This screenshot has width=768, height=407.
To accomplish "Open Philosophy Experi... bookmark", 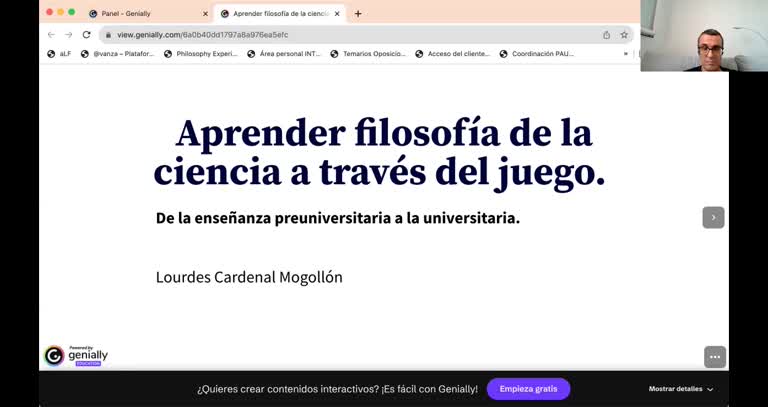I will pos(201,54).
